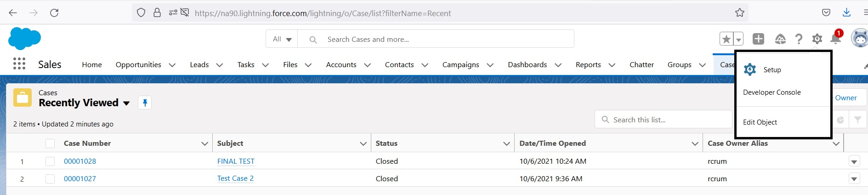Pin the Recently Viewed list view
Screen dimensions: 868x195
(145, 103)
